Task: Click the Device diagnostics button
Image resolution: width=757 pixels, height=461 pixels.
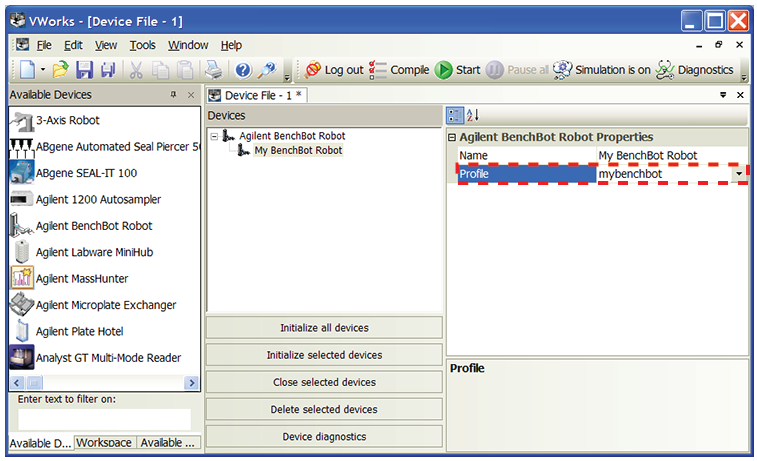Action: (x=323, y=436)
